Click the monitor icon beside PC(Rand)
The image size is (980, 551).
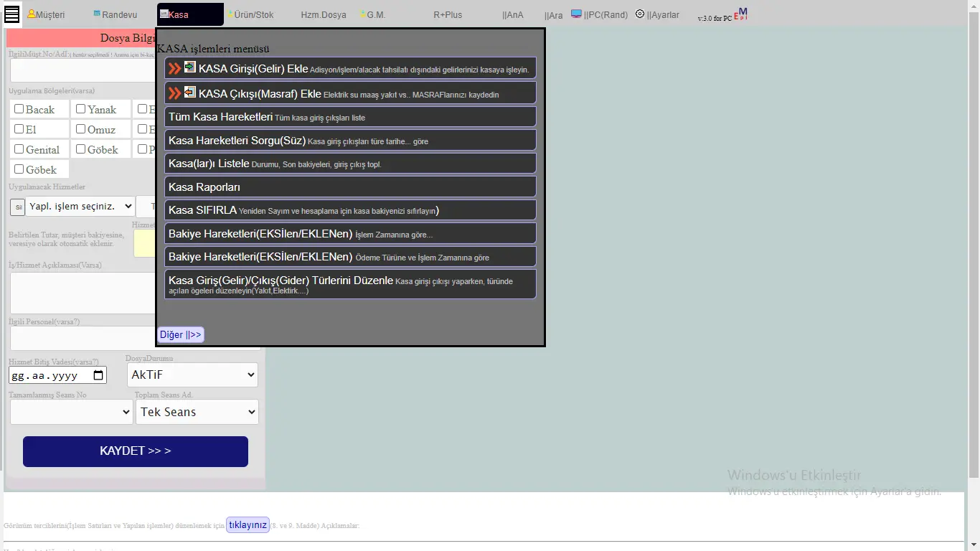(576, 14)
